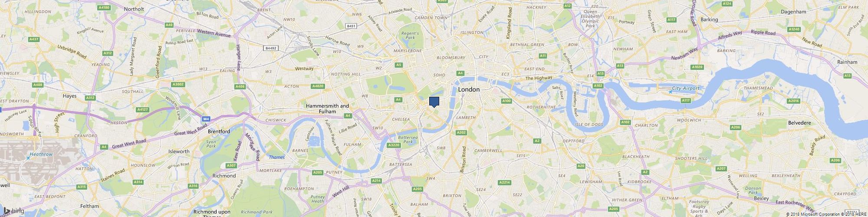Click the A4020 road badge near Acton

click(318, 86)
